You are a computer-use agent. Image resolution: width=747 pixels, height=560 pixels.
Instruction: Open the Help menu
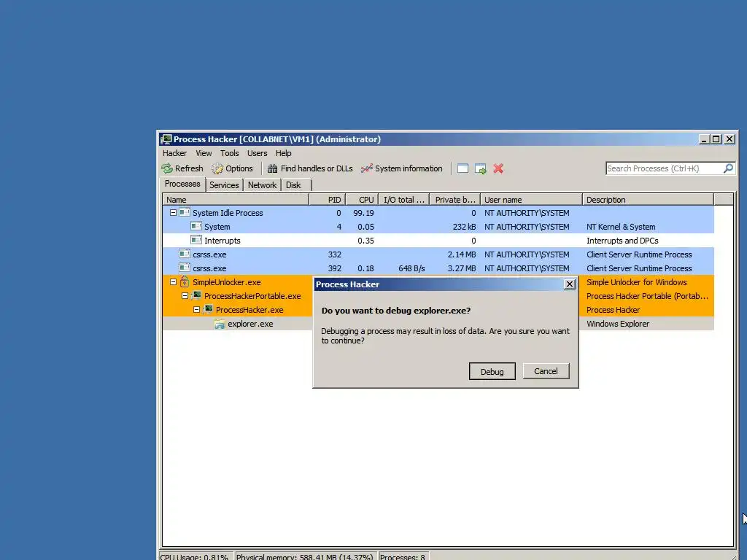(283, 153)
